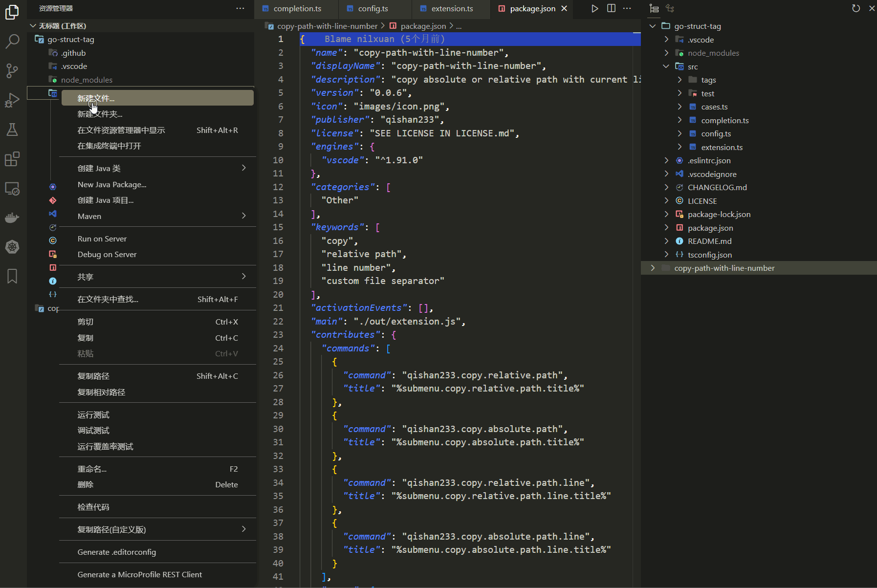This screenshot has width=877, height=588.
Task: Expand cases.ts outline in right panel
Action: pyautogui.click(x=680, y=107)
